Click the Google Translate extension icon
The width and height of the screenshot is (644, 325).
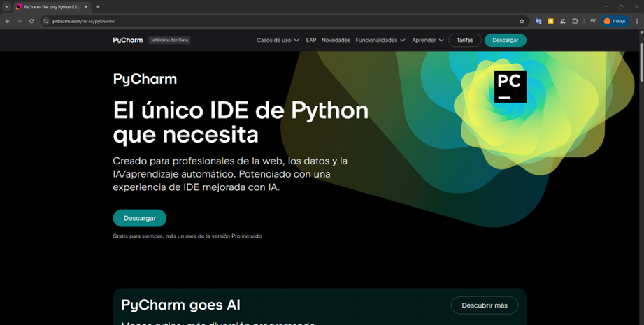coord(538,21)
